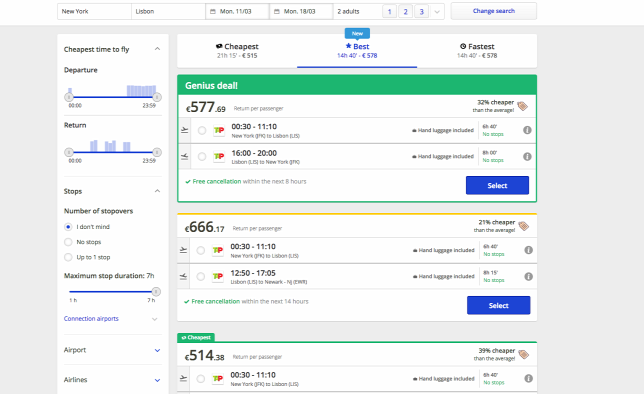This screenshot has height=394, width=644.
Task: Open passenger count dropdown arrow
Action: click(x=437, y=12)
